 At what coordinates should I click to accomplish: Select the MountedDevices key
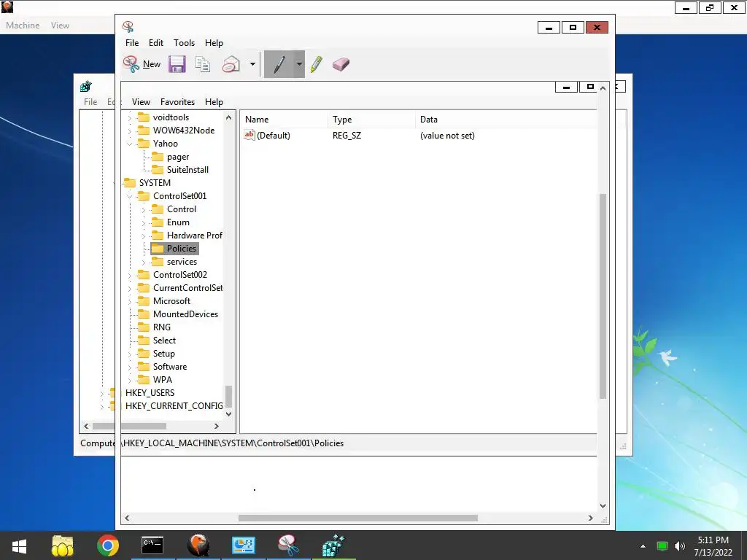tap(185, 314)
